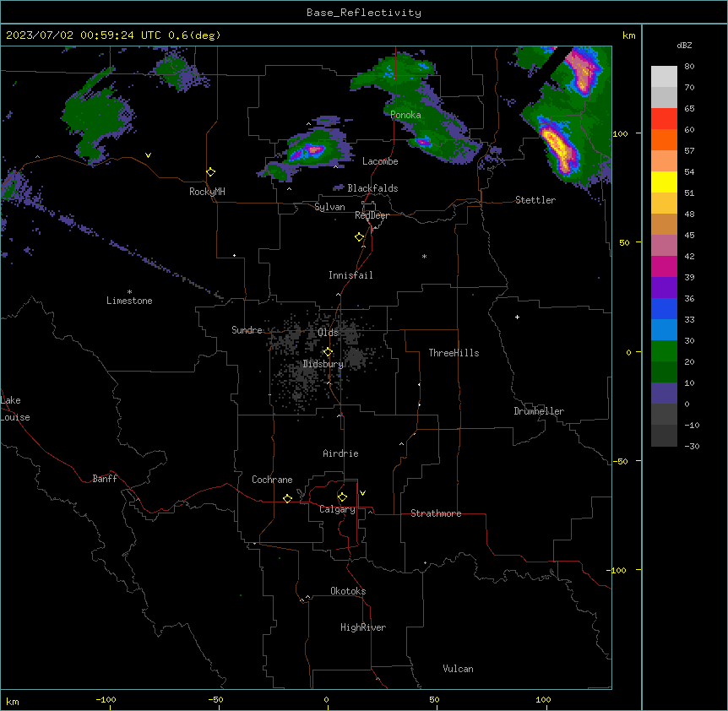Click the Calgary city label
This screenshot has width=728, height=711.
coord(338,509)
